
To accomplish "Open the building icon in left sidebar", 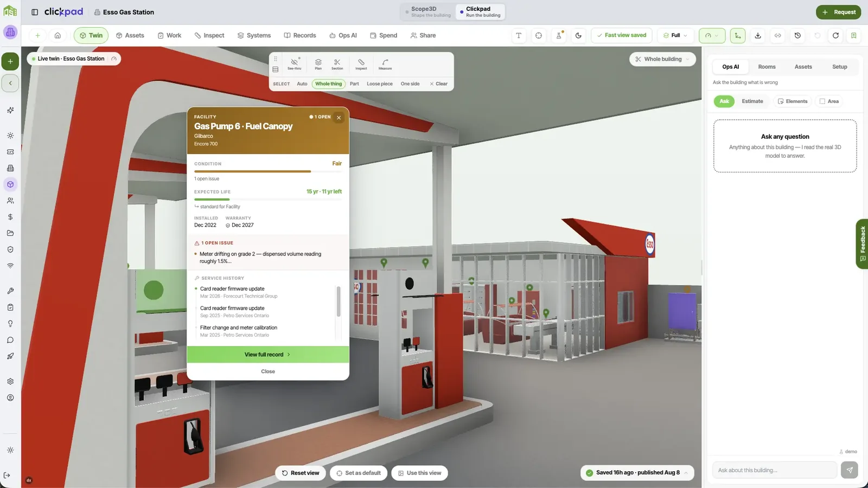I will click(x=10, y=168).
